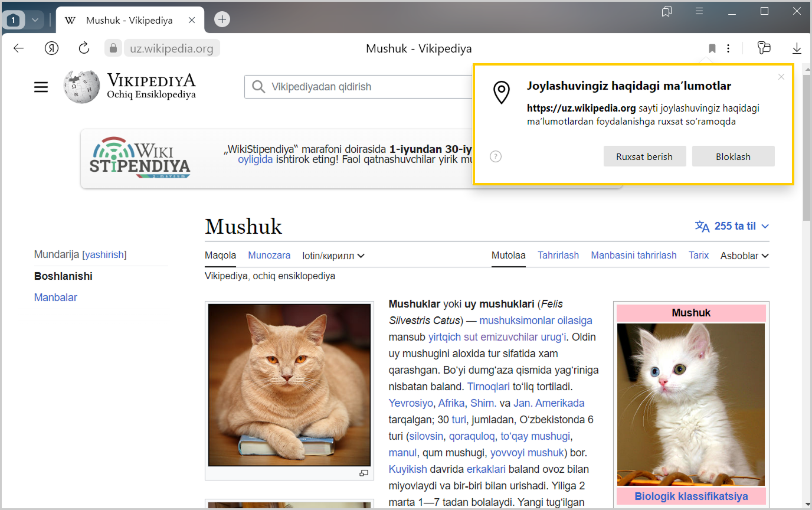Click the help question mark in popup
Viewport: 812px width, 510px height.
[x=496, y=156]
